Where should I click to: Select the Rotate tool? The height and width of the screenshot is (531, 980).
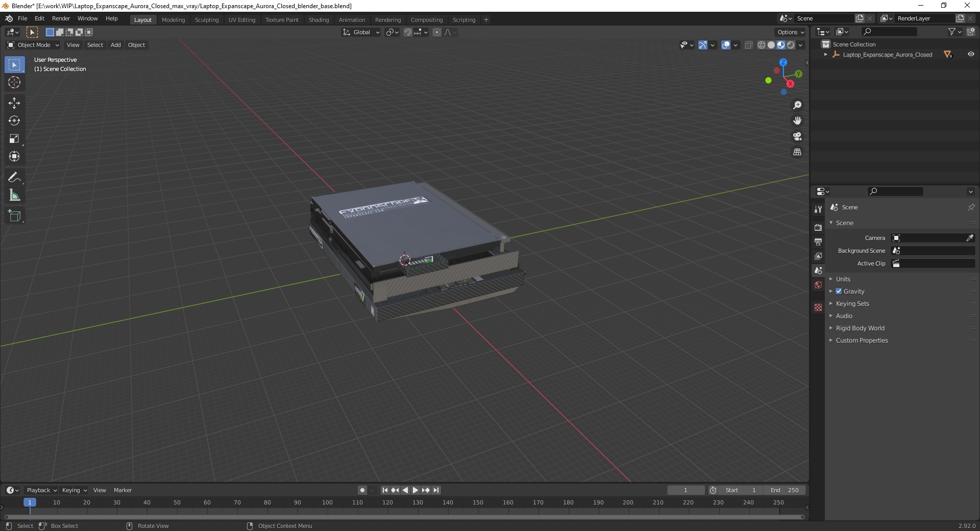14,121
